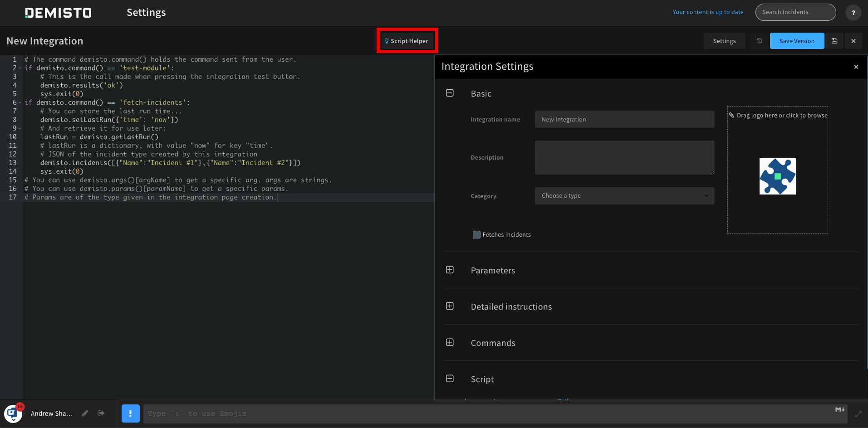Open the help question mark menu

[x=853, y=13]
